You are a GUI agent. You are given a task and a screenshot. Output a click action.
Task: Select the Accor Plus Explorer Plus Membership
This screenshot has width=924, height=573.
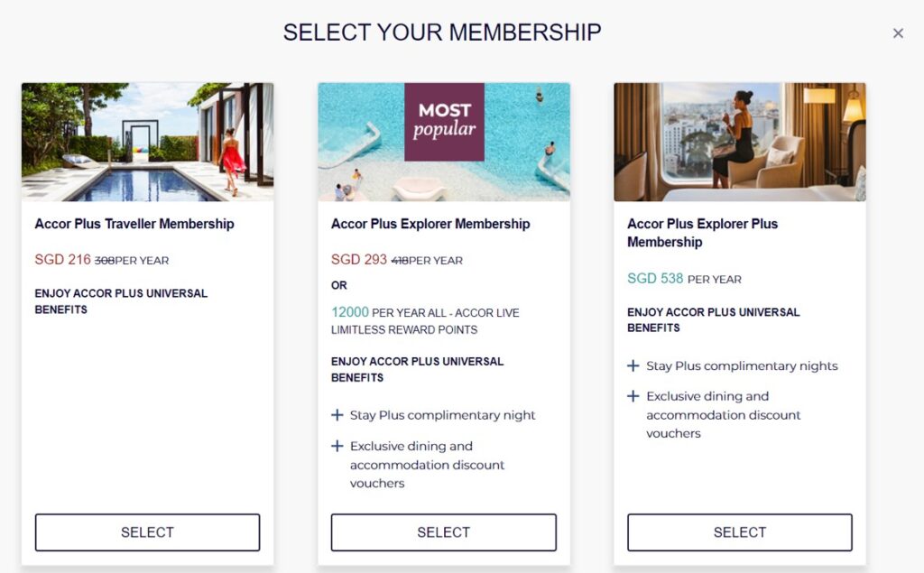[738, 531]
